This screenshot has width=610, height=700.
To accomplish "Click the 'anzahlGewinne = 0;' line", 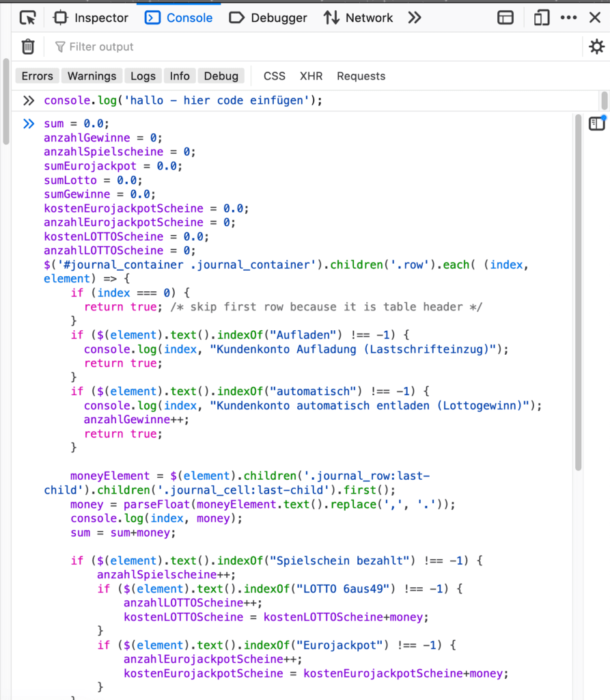I will coord(103,137).
